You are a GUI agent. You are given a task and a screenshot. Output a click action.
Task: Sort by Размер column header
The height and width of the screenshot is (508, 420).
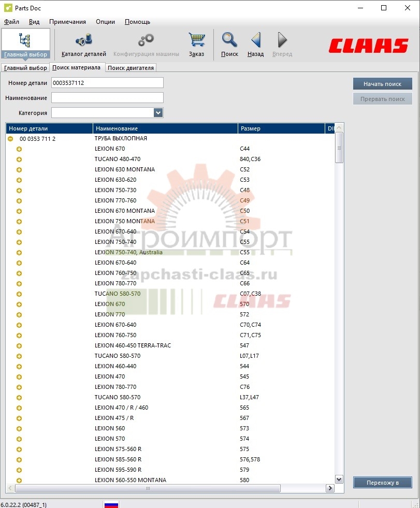(281, 128)
